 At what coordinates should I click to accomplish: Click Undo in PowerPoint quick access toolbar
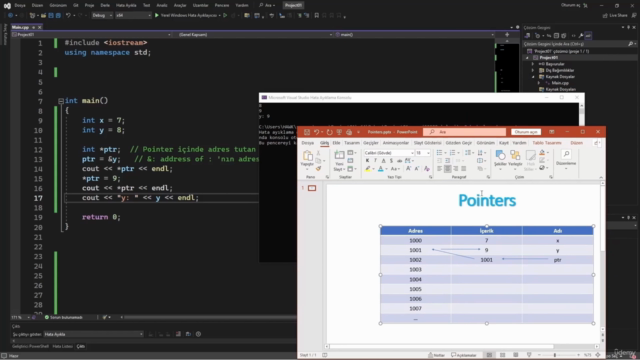click(x=316, y=132)
